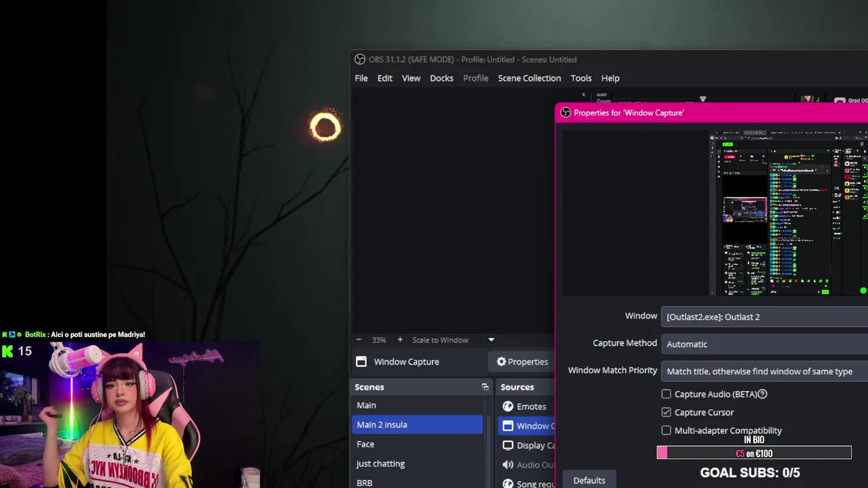This screenshot has width=868, height=488.
Task: Open the Tools menu
Action: coord(581,78)
